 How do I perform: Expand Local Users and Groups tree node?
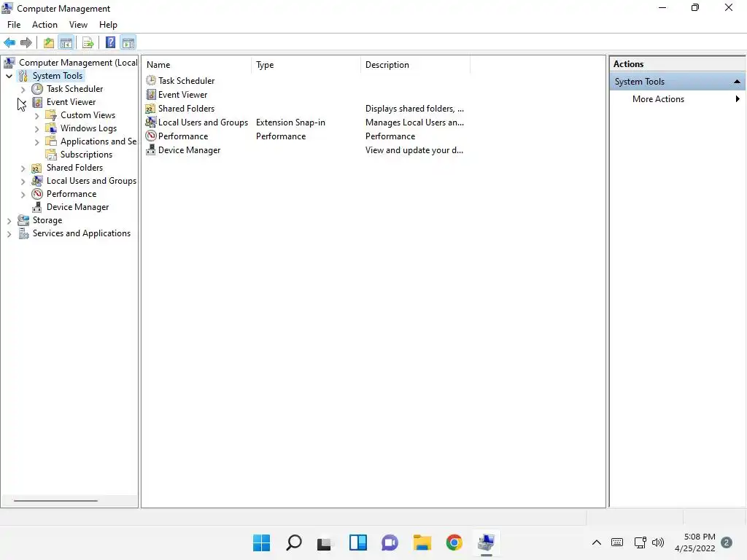pos(23,182)
